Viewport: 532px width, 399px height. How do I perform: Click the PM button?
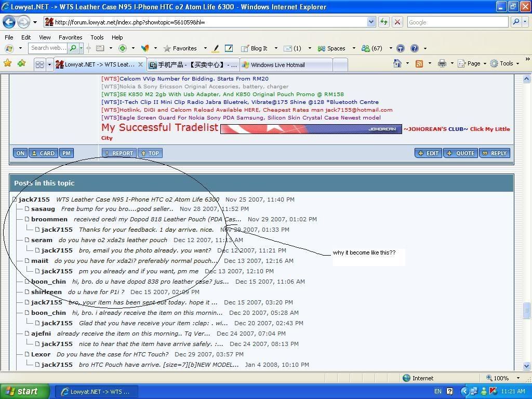[66, 153]
